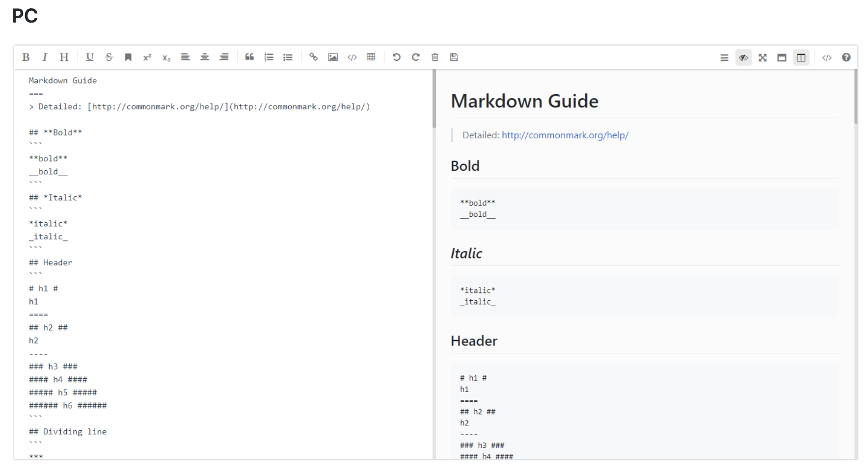Align text to the right
868x470 pixels.
224,57
